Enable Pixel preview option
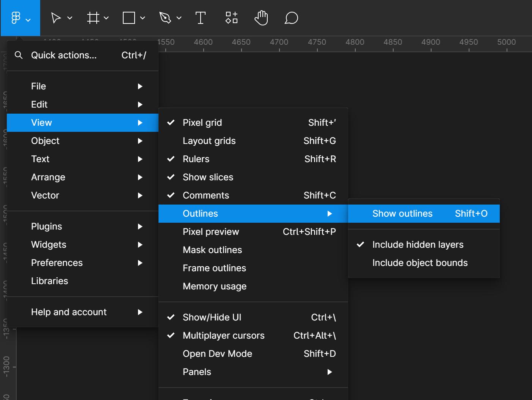Viewport: 532px width, 400px height. click(253, 232)
